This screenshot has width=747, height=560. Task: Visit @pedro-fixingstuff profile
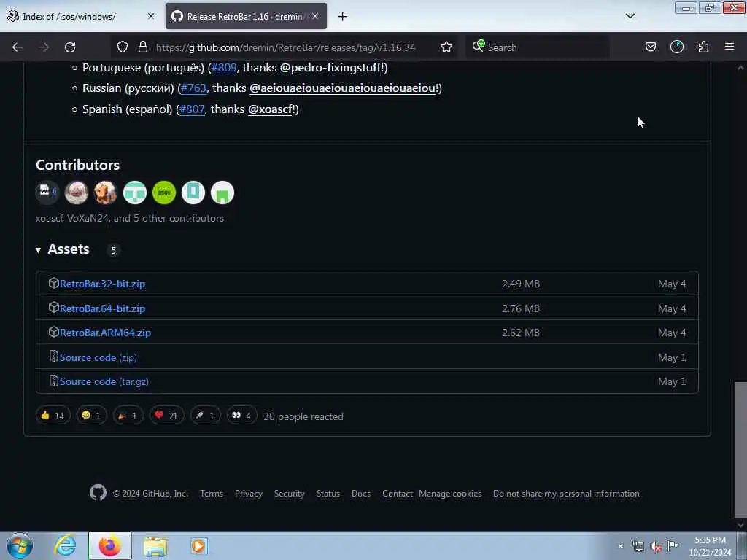click(x=330, y=68)
